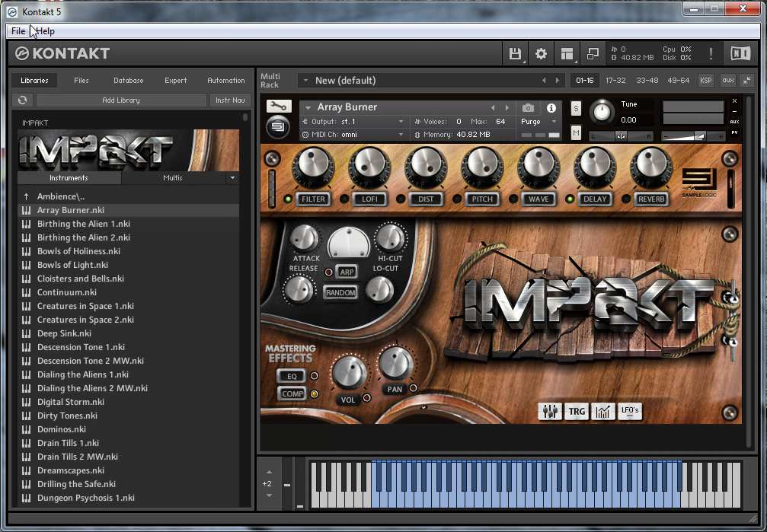Image resolution: width=767 pixels, height=532 pixels.
Task: Click the Sample Logic round logo button
Action: (x=278, y=127)
